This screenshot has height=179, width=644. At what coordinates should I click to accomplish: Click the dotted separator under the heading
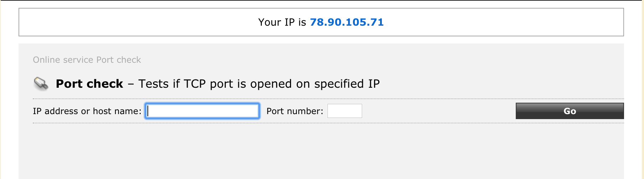coord(328,99)
